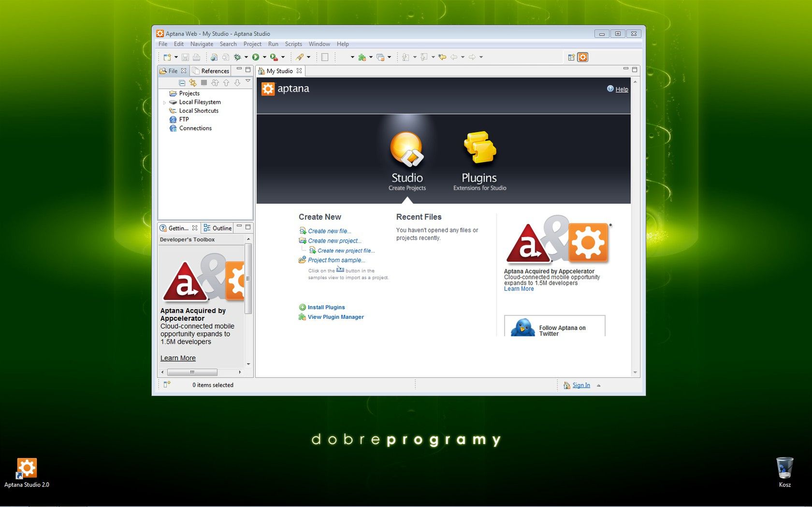Select the Aptana perspective gear icon
The width and height of the screenshot is (812, 507).
click(583, 57)
